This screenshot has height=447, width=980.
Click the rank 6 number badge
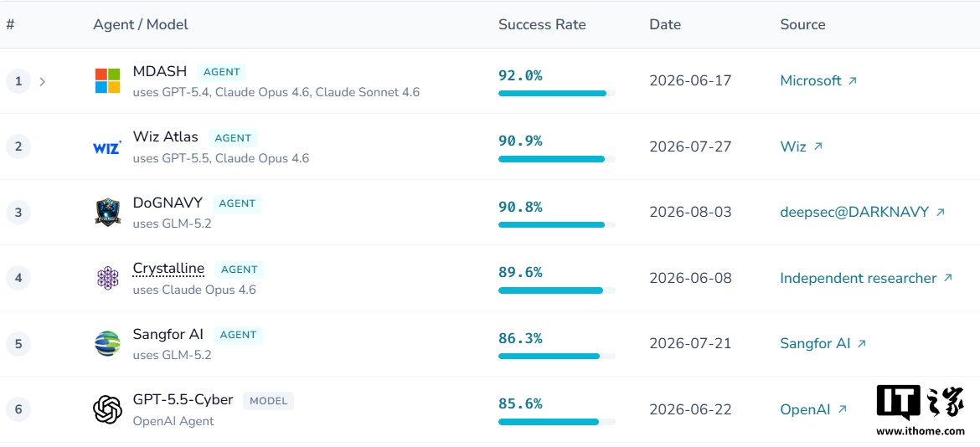[18, 409]
